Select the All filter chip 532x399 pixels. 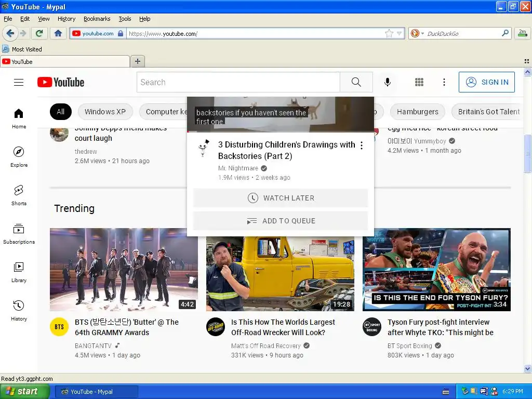point(61,112)
